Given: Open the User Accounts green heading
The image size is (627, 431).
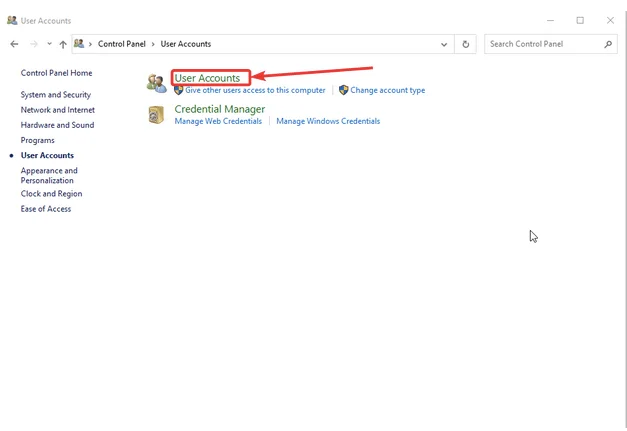Looking at the screenshot, I should click(207, 78).
